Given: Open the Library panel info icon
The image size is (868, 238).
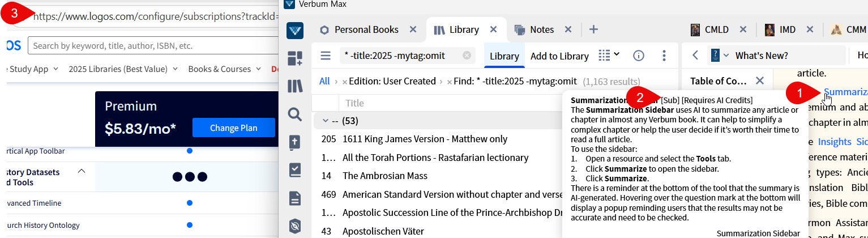Looking at the screenshot, I should (x=639, y=56).
